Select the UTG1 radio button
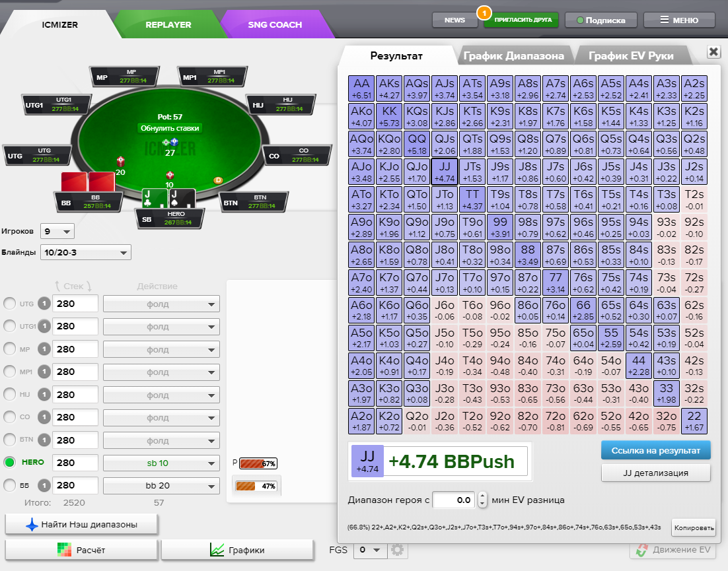Image resolution: width=728 pixels, height=571 pixels. [x=9, y=327]
